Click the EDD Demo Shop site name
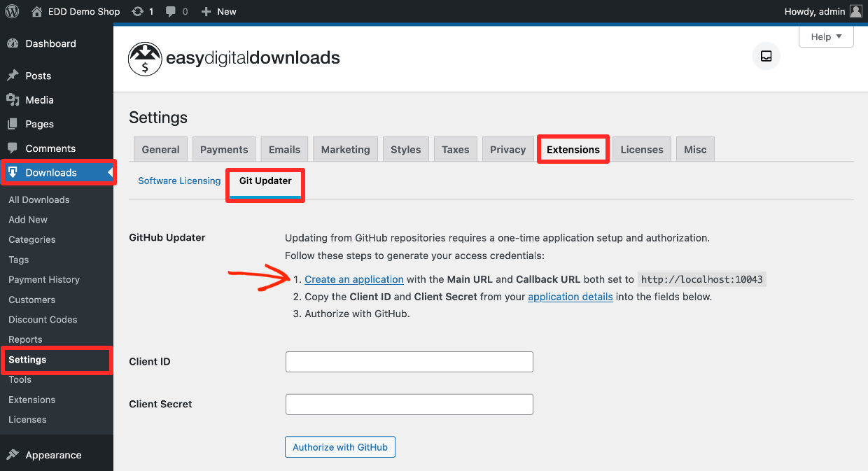 84,11
